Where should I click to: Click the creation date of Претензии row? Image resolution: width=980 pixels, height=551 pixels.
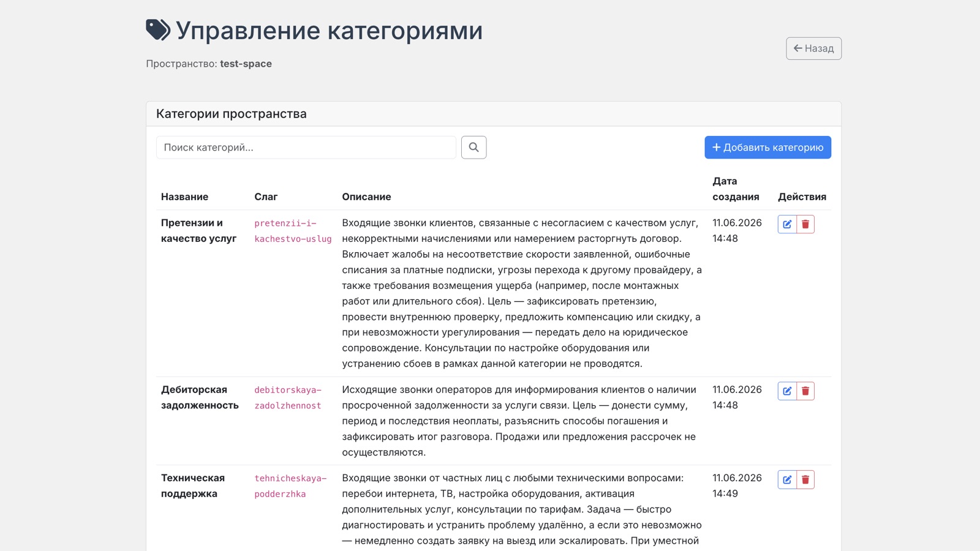click(x=737, y=231)
